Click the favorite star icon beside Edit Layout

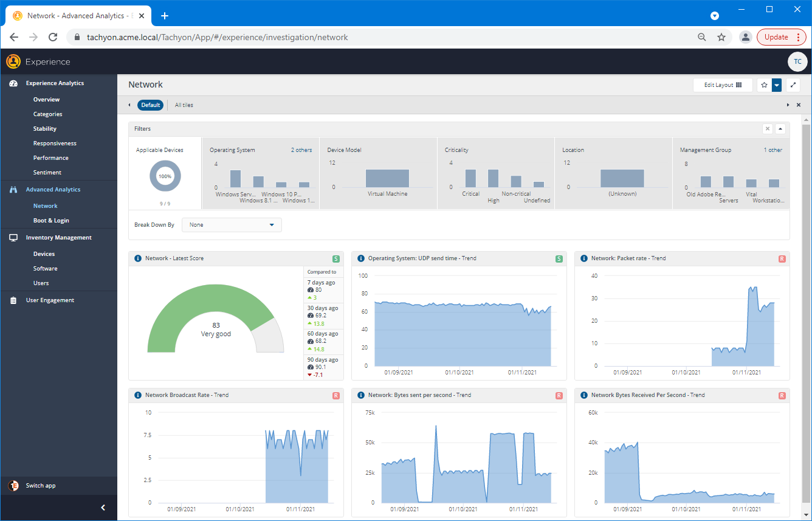(765, 85)
